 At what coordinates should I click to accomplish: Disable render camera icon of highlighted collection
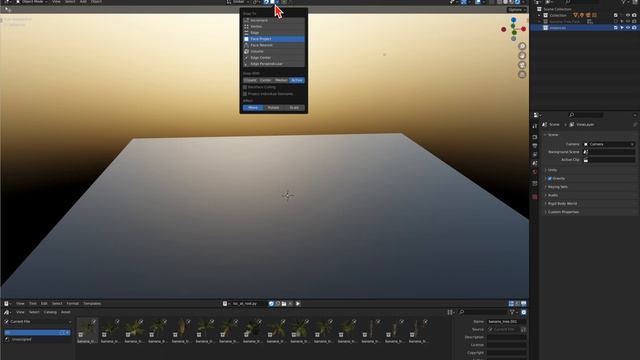click(634, 28)
